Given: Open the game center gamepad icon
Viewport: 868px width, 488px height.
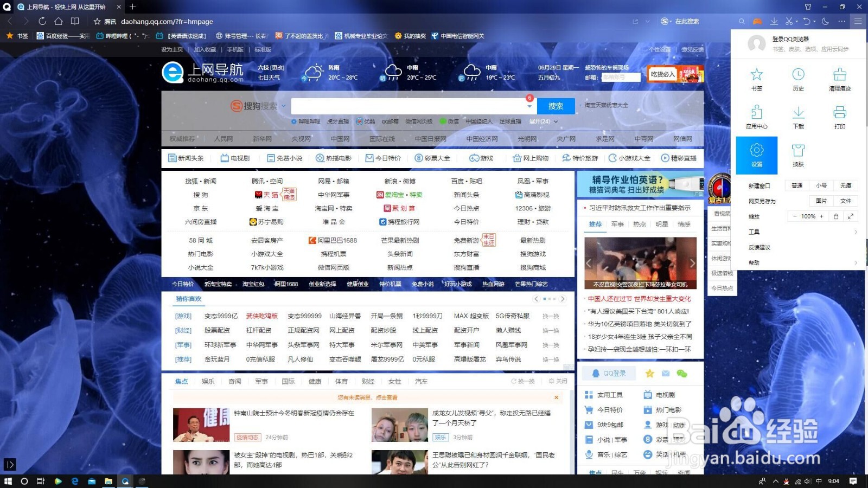Looking at the screenshot, I should point(758,22).
